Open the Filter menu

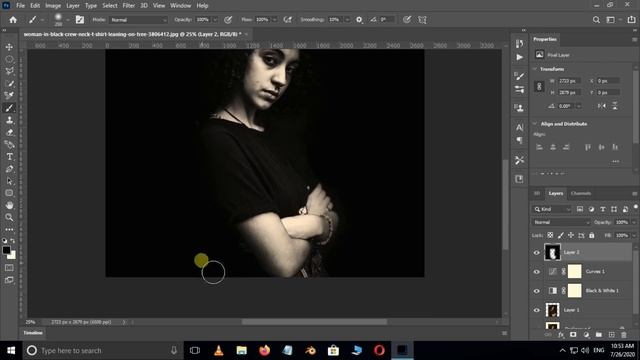pyautogui.click(x=129, y=6)
